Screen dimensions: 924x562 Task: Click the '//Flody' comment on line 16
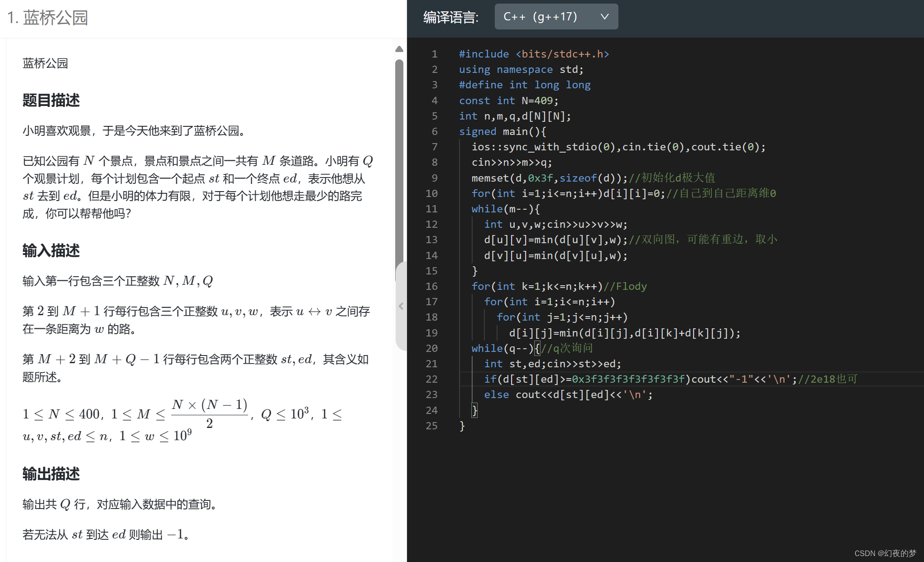(625, 286)
